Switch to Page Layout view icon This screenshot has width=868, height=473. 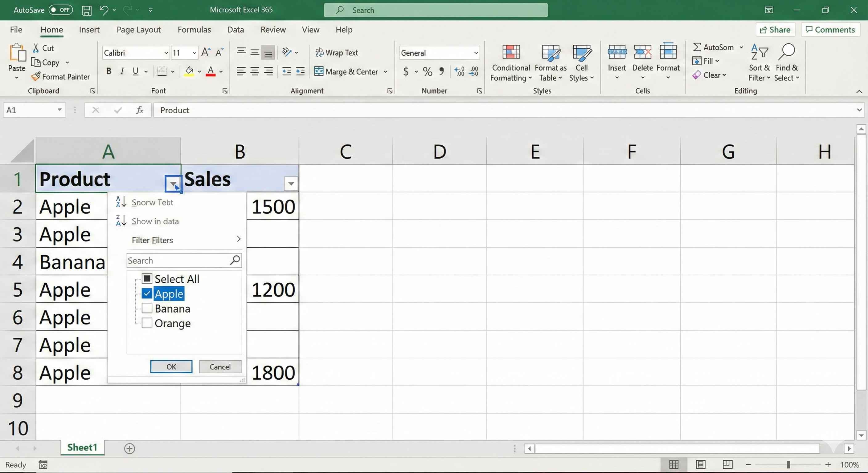coord(701,465)
